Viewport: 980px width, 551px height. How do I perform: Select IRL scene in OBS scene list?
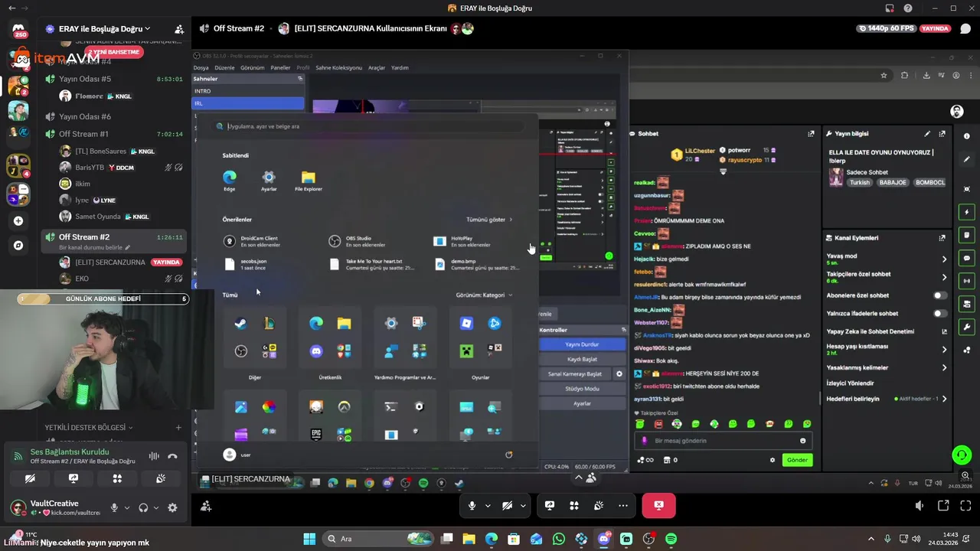tap(248, 103)
